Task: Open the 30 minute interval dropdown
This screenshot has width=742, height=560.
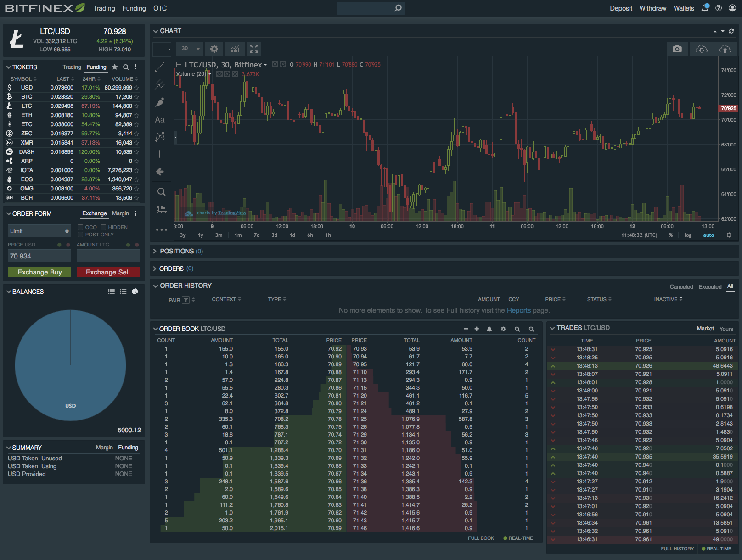Action: pos(190,49)
